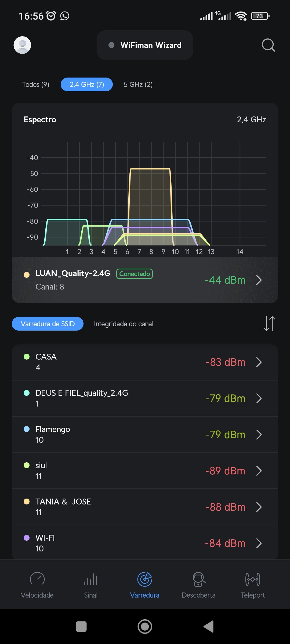Tap the WiFiman Wizard button
The width and height of the screenshot is (290, 644).
(x=145, y=45)
